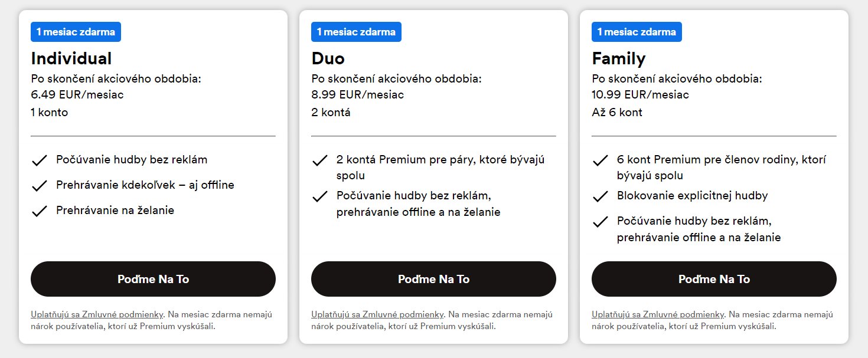Click checkmark beside 'Prehrávanie na želanie' in Individual
Viewport: 868px width, 358px height.
(40, 211)
